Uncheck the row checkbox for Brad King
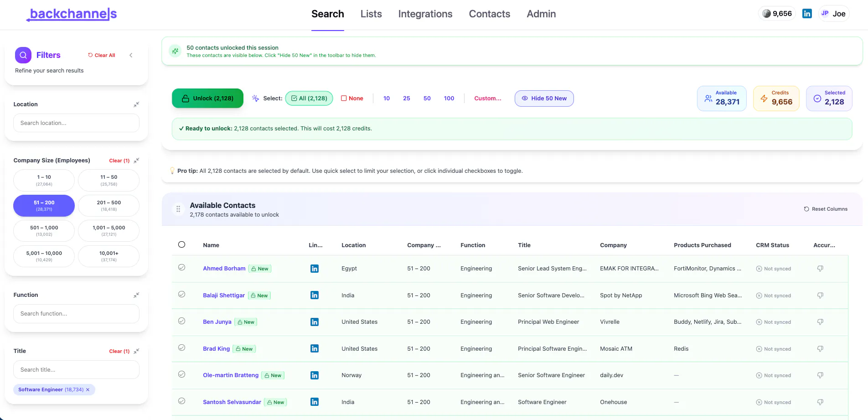 181,347
